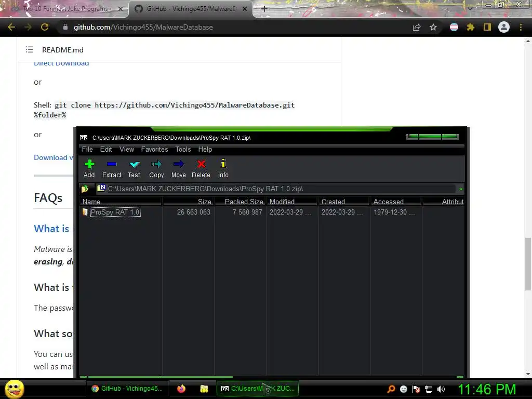Click the network tray icon

pos(429,389)
